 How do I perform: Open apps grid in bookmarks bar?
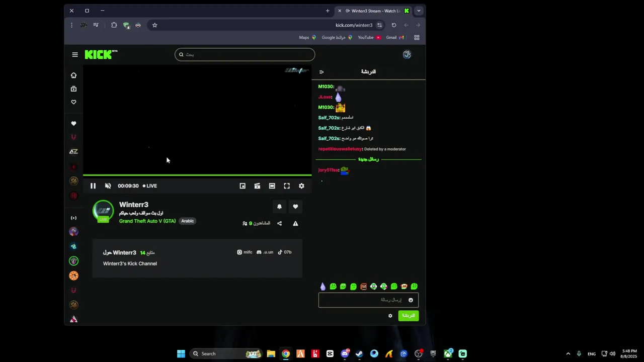coord(417,38)
